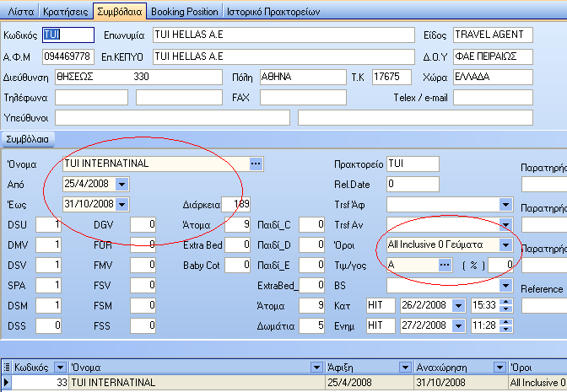Click the FAX input field
This screenshot has width=567, height=392.
pyautogui.click(x=303, y=98)
